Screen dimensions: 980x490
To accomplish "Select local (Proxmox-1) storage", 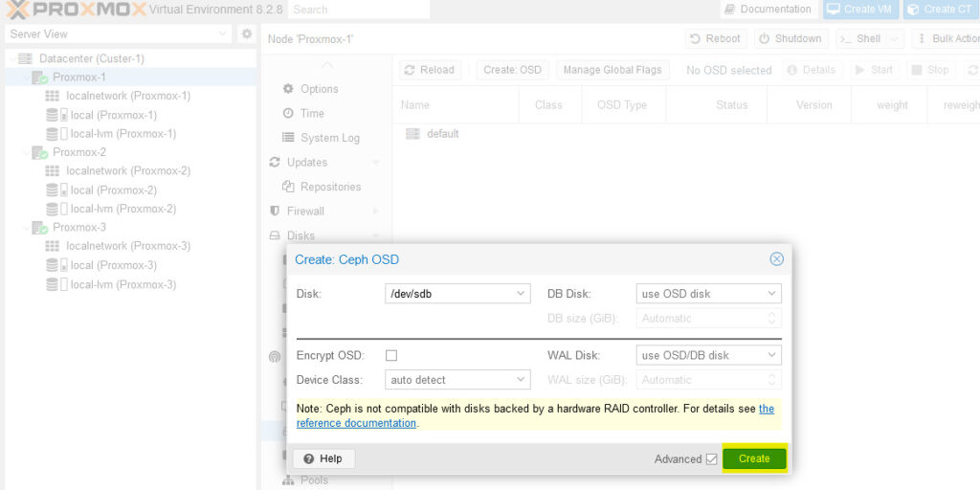I will pos(114,115).
